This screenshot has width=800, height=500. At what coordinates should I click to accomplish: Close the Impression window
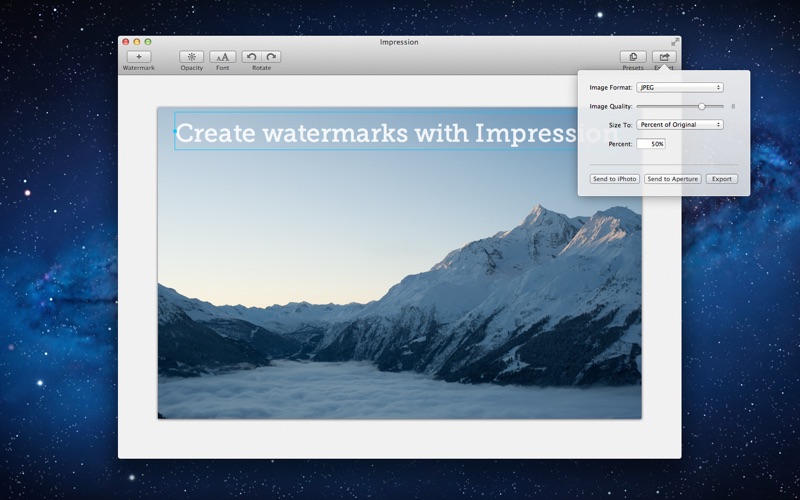point(126,42)
